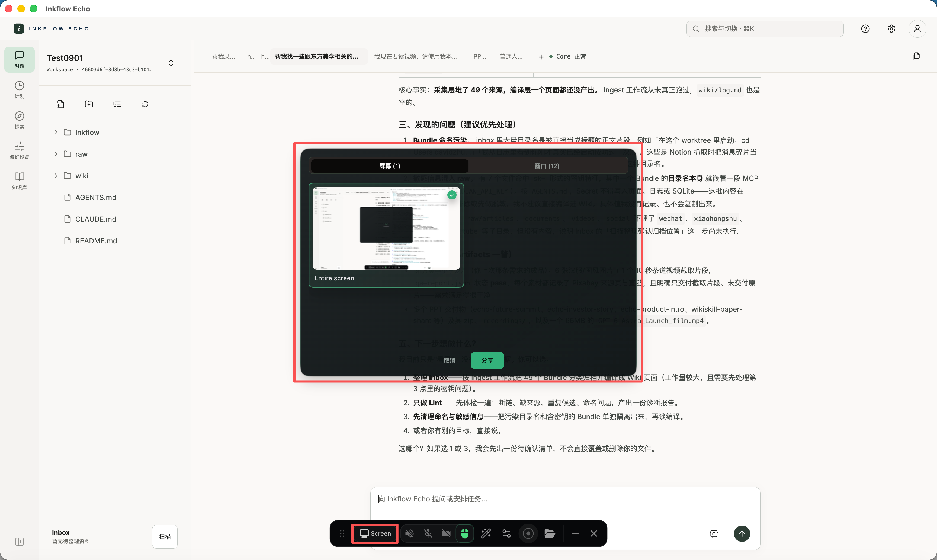Send message with the up arrow button
The height and width of the screenshot is (560, 937).
[742, 534]
